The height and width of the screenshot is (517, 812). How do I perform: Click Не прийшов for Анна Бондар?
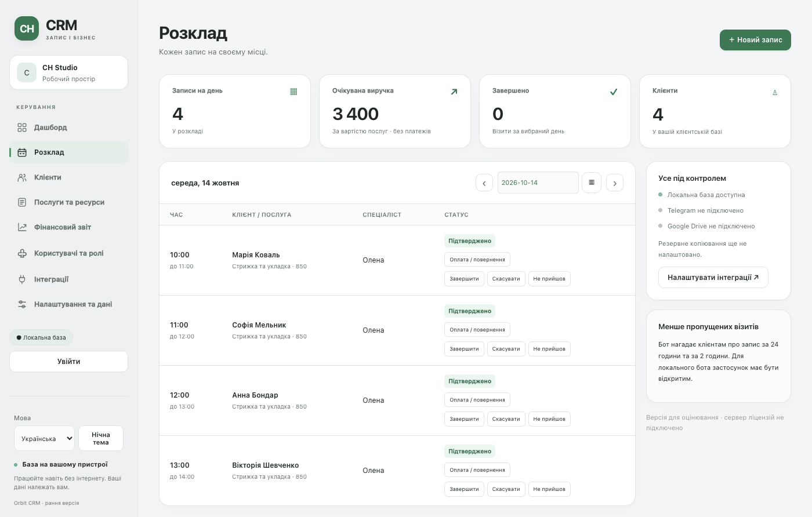[549, 419]
